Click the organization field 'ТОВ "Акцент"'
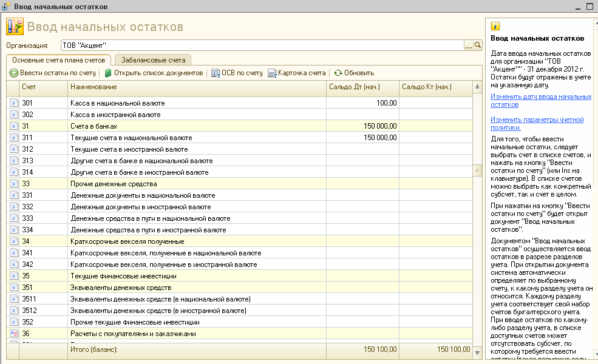The width and height of the screenshot is (598, 364). [x=262, y=45]
